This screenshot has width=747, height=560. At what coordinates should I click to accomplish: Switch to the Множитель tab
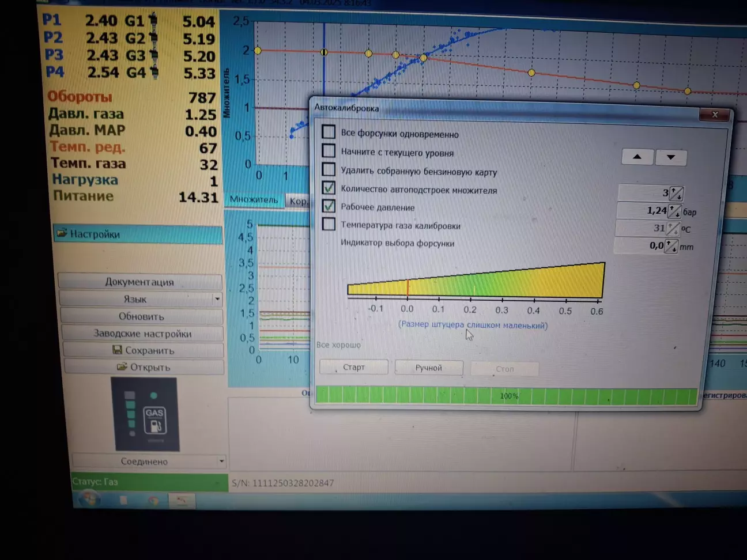254,199
